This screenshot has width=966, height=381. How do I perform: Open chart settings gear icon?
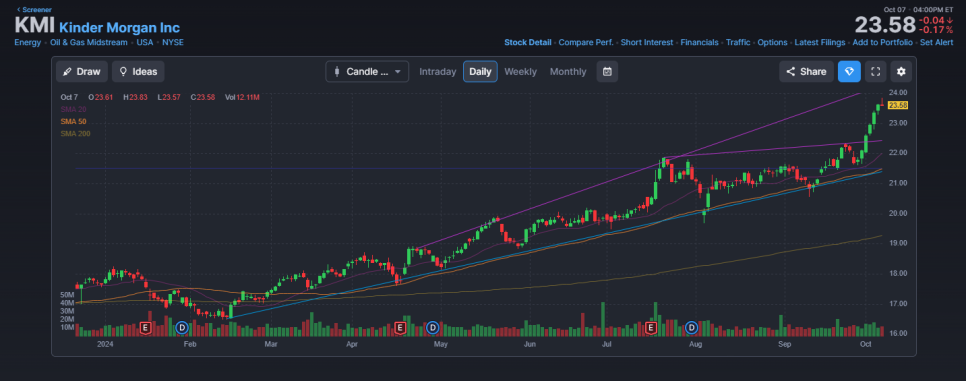coord(901,72)
